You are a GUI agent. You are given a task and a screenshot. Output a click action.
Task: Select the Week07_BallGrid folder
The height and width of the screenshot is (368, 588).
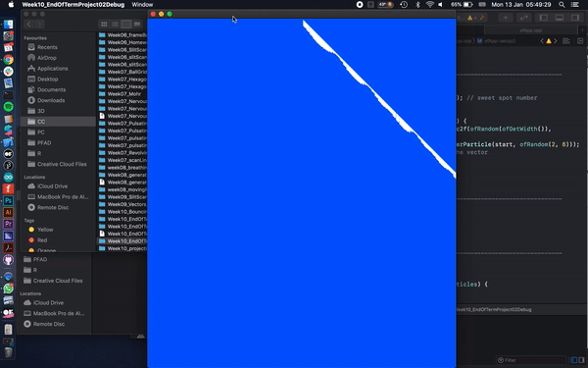122,72
